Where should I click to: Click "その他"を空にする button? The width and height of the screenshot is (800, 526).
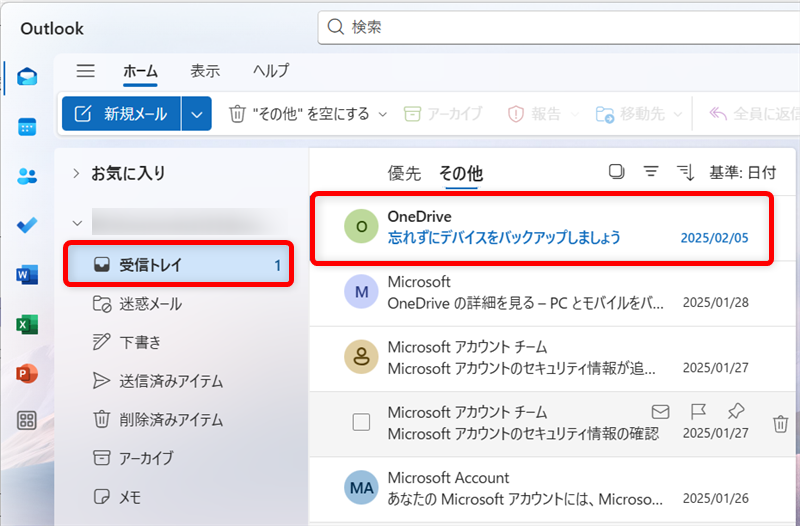pos(301,114)
